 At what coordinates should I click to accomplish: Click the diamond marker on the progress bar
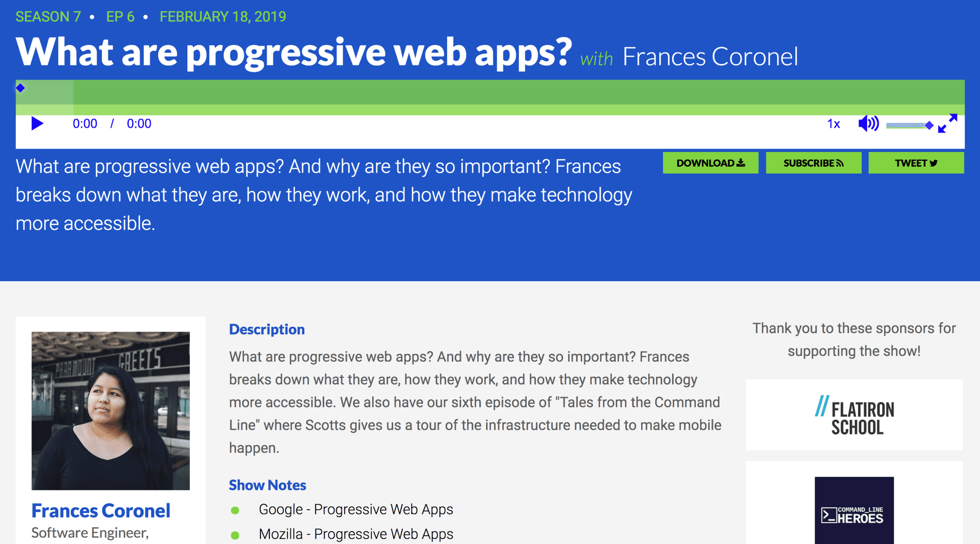tap(20, 87)
